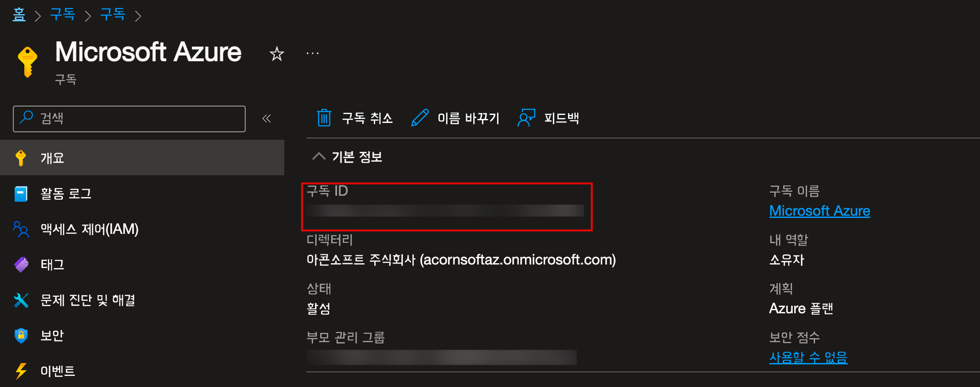Collapse the 기본 정보 section

click(319, 157)
